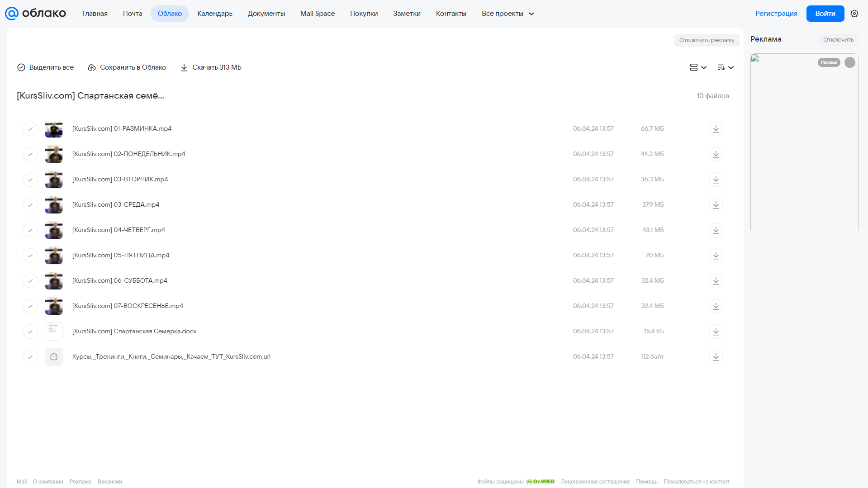868x488 pixels.
Task: Click the Облако logo icon
Action: pyautogui.click(x=12, y=14)
